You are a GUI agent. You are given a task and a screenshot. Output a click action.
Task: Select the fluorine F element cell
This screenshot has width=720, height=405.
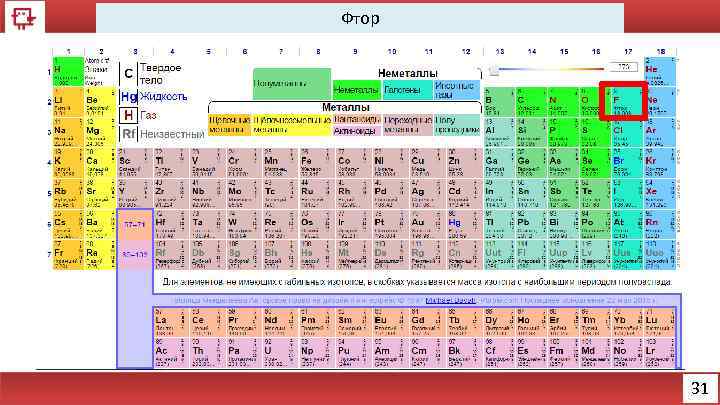click(x=626, y=102)
